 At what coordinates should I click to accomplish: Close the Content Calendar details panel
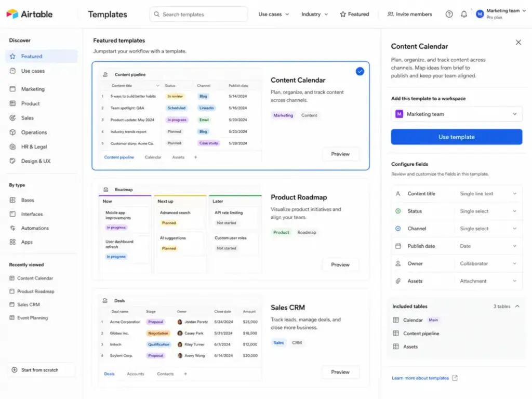tap(518, 43)
